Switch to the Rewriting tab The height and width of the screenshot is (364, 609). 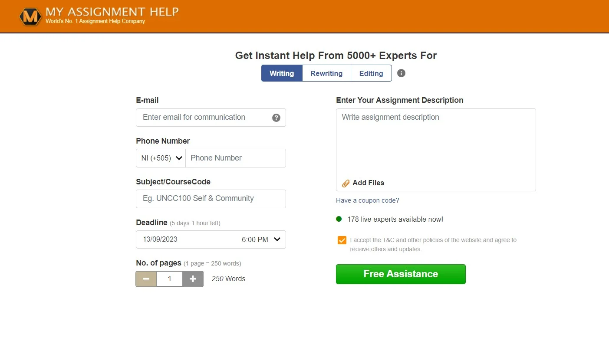click(x=326, y=73)
